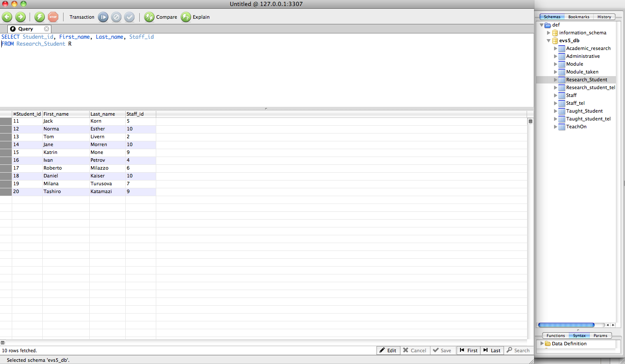
Task: Click the green back arrow icon
Action: (7, 17)
